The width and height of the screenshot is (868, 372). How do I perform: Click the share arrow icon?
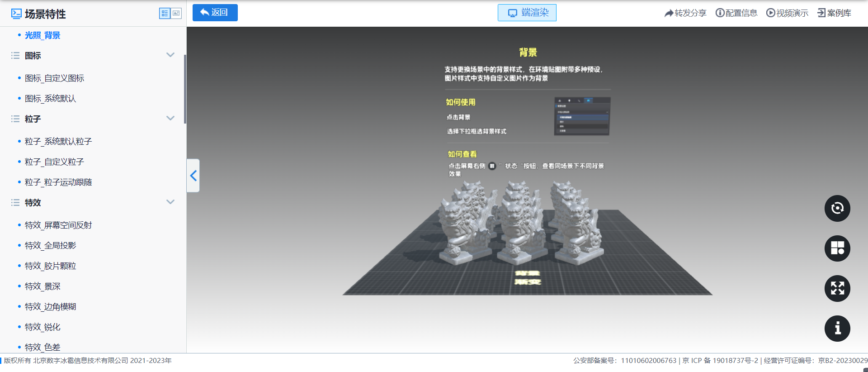coord(669,13)
